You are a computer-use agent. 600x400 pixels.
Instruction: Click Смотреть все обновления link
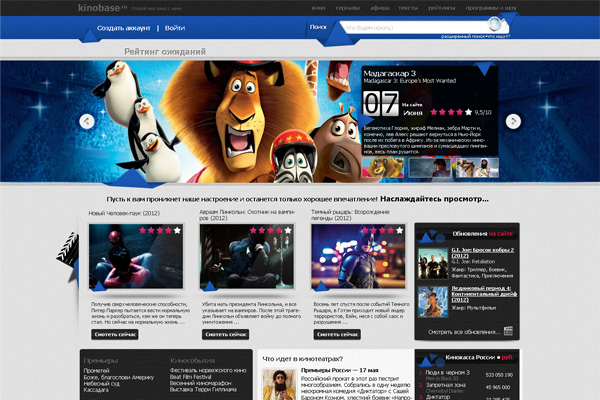click(464, 332)
